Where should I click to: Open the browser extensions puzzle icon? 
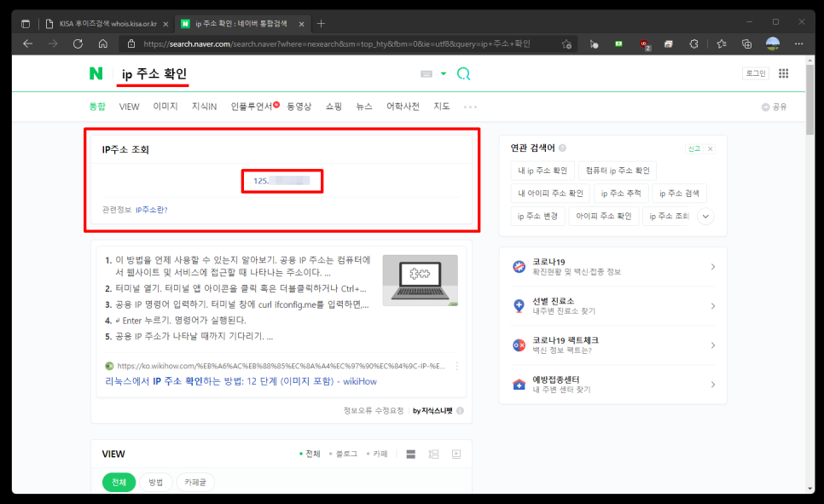point(693,44)
